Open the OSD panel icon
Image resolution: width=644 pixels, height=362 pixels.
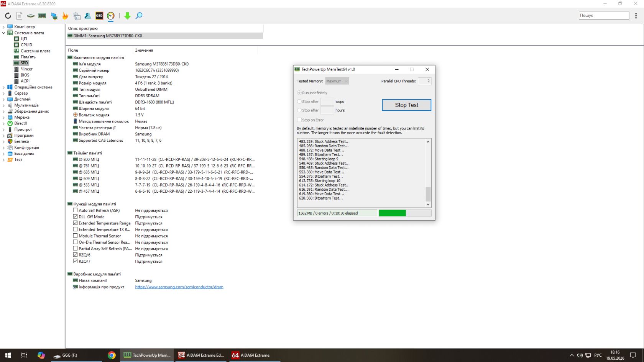click(x=99, y=16)
